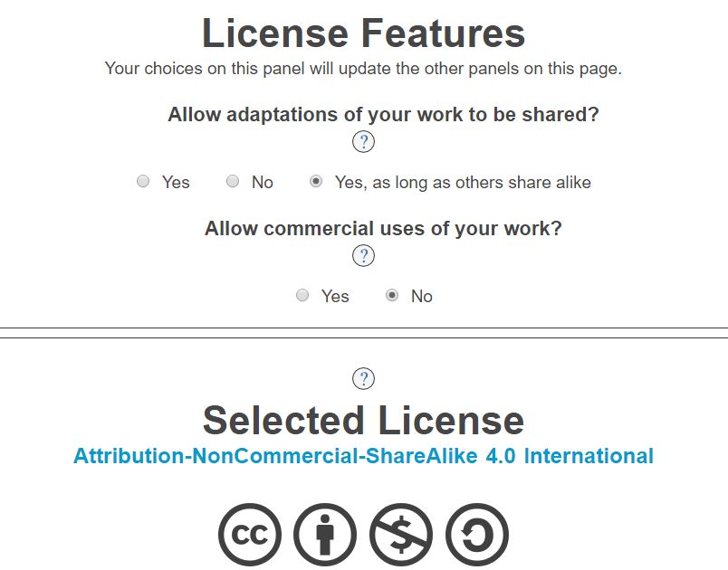Screen dimensions: 728x570
Task: Click the Attribution person icon
Action: (325, 535)
